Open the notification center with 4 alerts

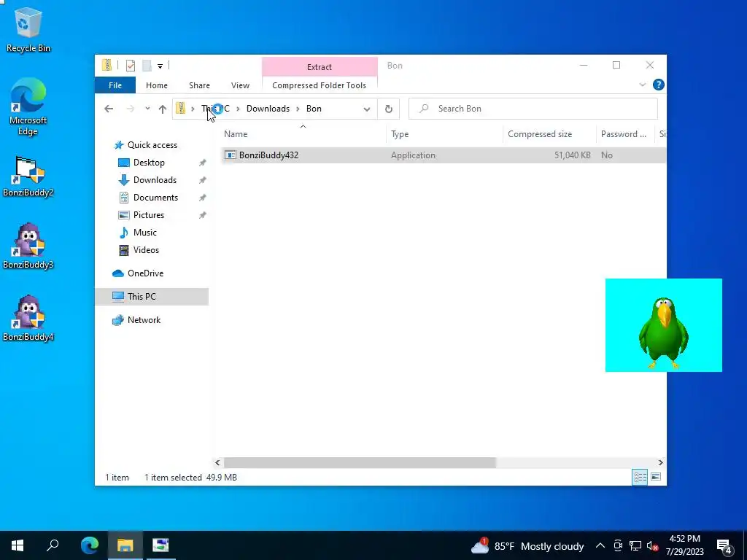click(724, 546)
